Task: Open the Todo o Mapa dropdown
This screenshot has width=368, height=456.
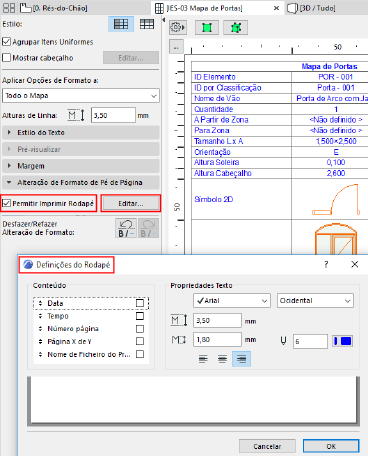Action: click(81, 96)
